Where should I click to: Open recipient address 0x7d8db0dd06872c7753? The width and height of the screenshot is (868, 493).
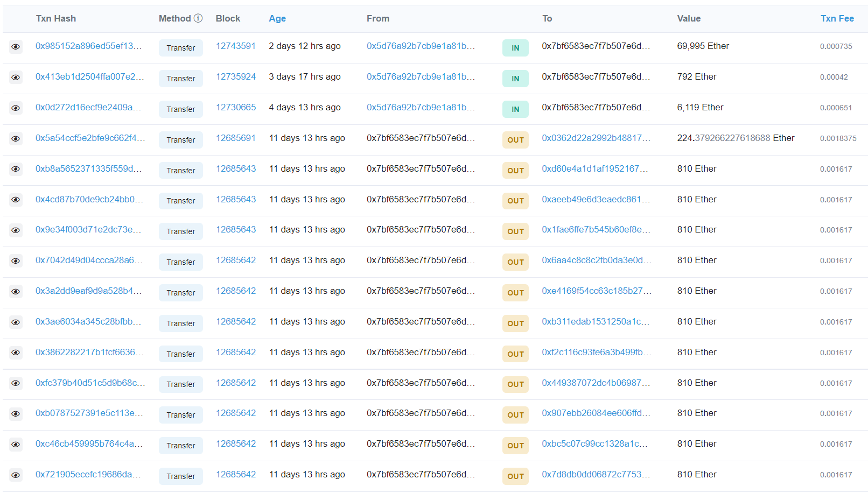coord(596,475)
